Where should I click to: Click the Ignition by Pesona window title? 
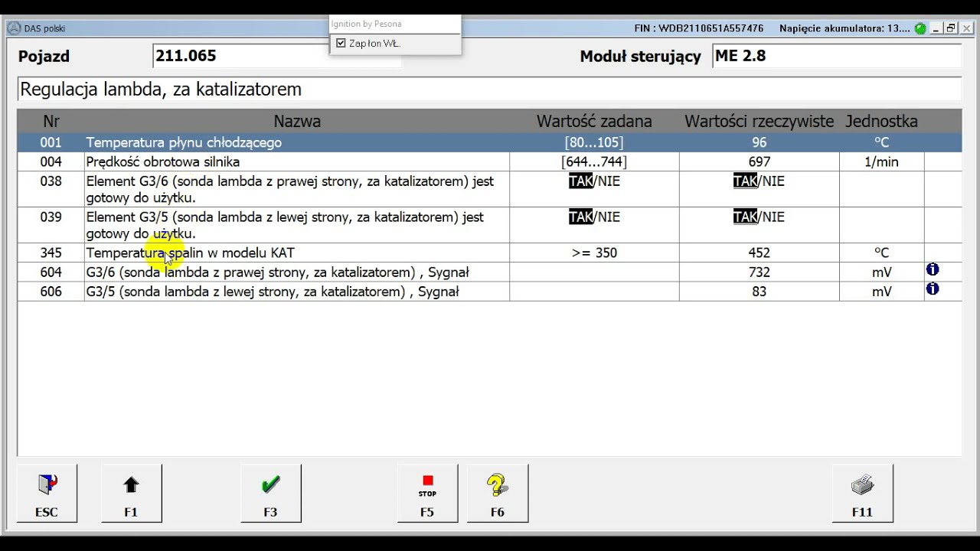pos(366,24)
